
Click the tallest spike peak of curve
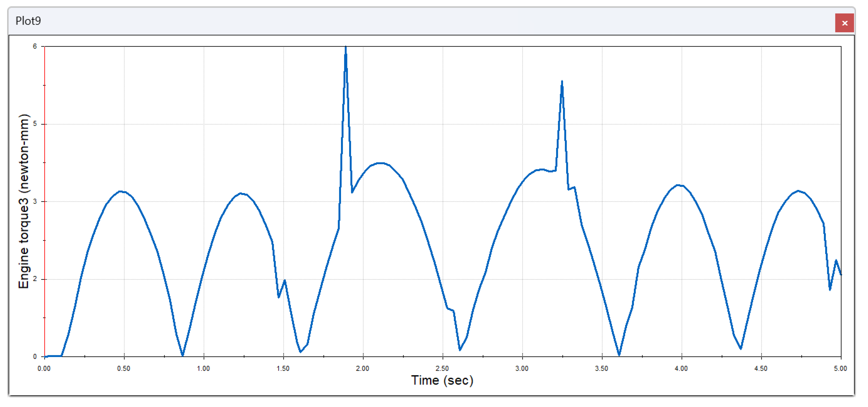pos(346,48)
